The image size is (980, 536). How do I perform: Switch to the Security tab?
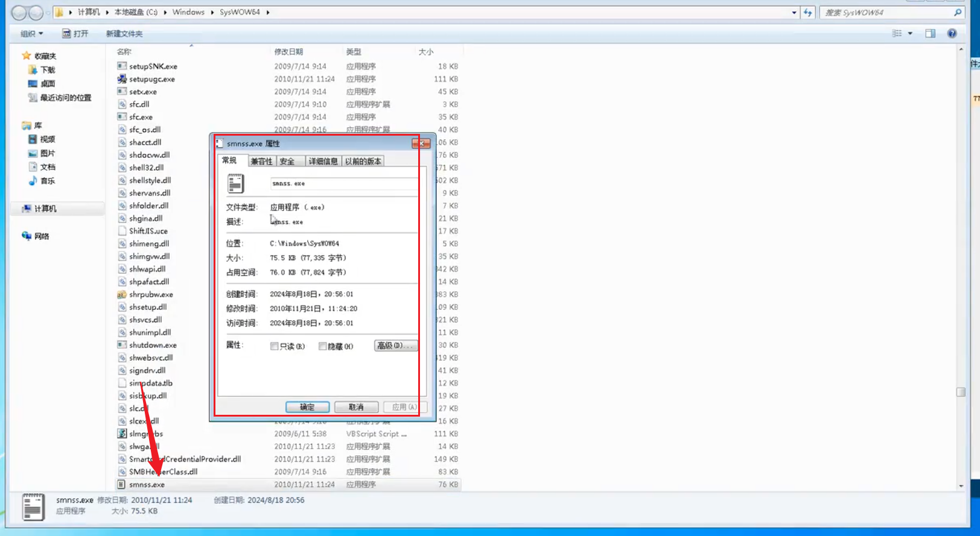tap(287, 162)
